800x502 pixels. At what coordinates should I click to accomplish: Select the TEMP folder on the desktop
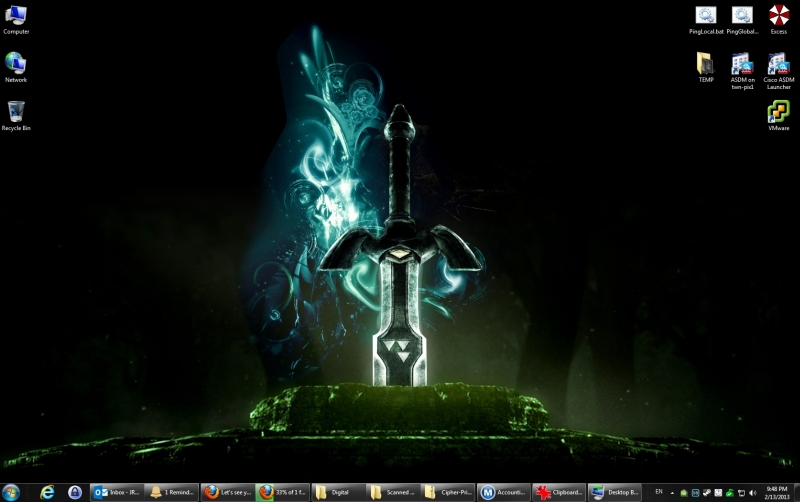click(706, 67)
